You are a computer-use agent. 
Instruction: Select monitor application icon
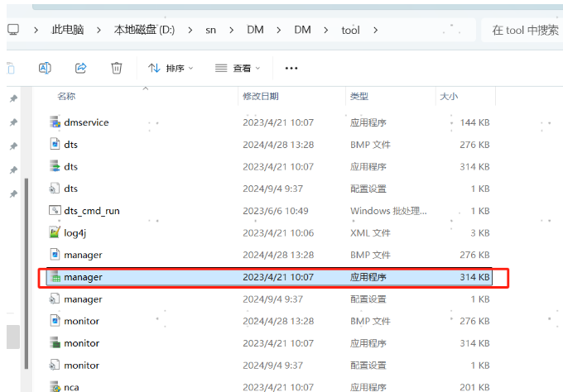(x=55, y=342)
